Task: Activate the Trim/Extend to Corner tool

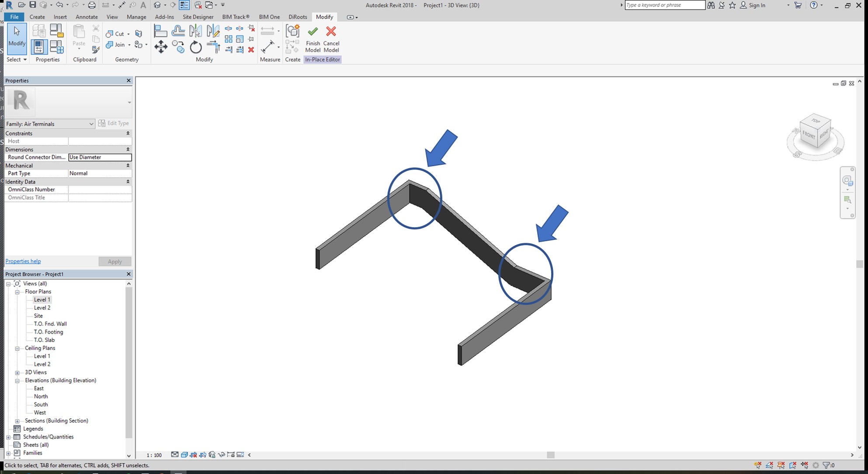Action: tap(213, 47)
